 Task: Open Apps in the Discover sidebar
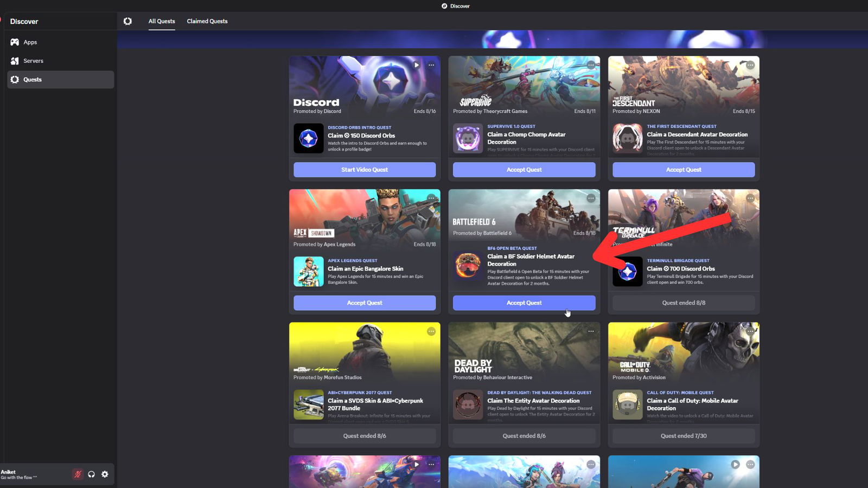point(30,42)
